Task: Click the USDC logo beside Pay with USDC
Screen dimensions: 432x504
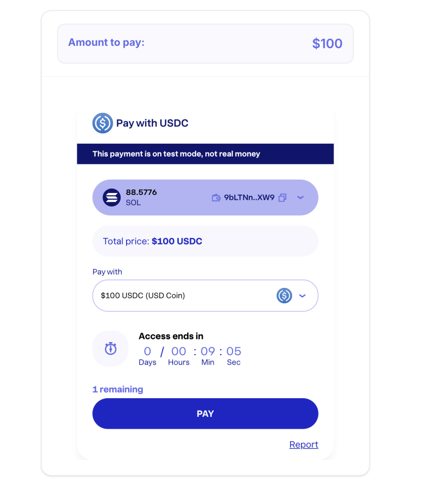Action: click(102, 123)
